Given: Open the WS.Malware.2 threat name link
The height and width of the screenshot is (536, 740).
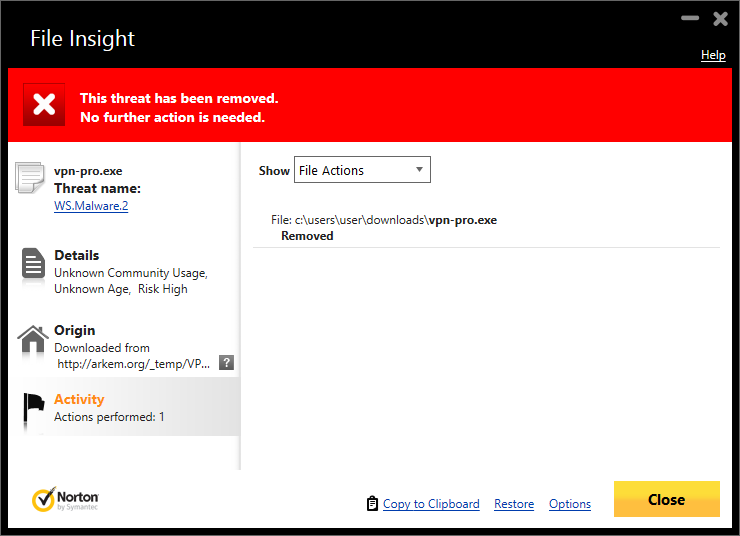Looking at the screenshot, I should 91,206.
